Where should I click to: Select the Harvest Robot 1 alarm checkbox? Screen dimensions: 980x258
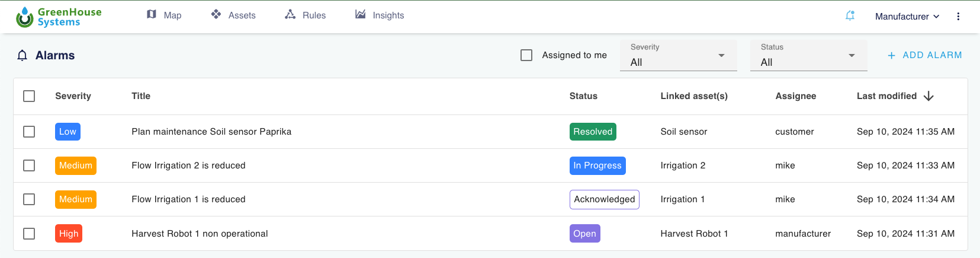29,234
